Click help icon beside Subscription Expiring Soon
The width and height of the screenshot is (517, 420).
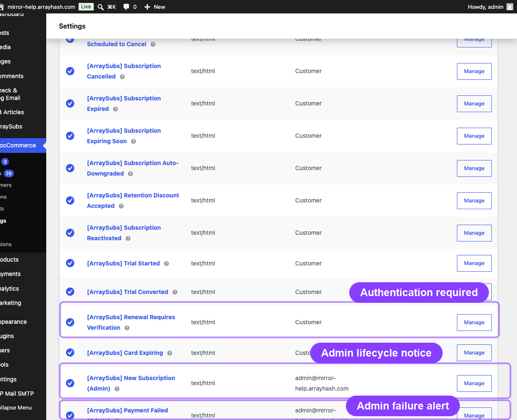[134, 142]
